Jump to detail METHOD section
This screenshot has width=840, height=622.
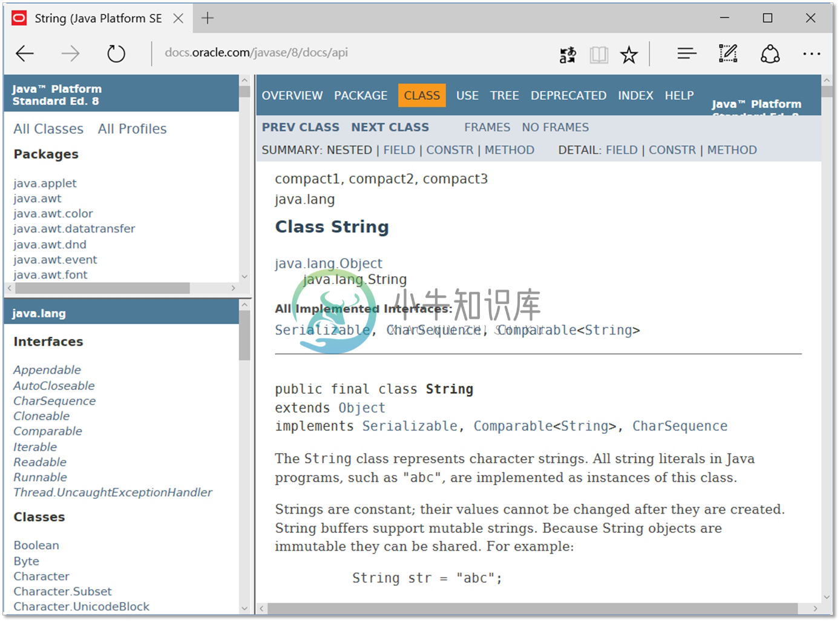pos(732,150)
